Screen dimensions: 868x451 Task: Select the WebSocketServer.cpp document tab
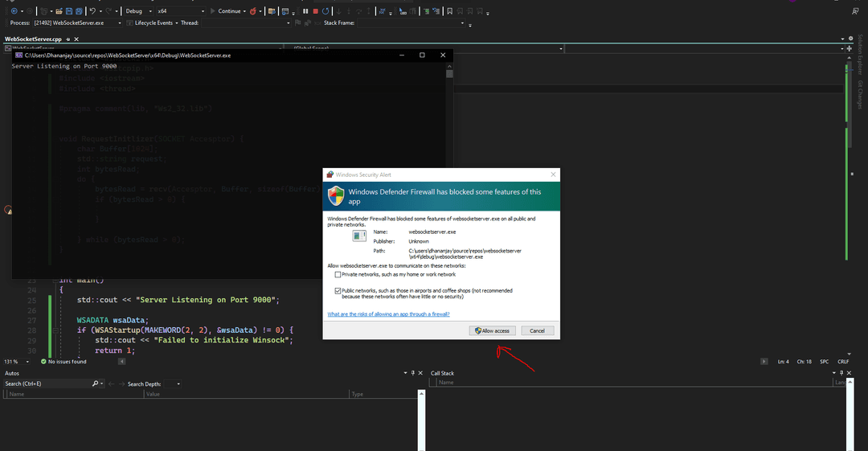33,39
